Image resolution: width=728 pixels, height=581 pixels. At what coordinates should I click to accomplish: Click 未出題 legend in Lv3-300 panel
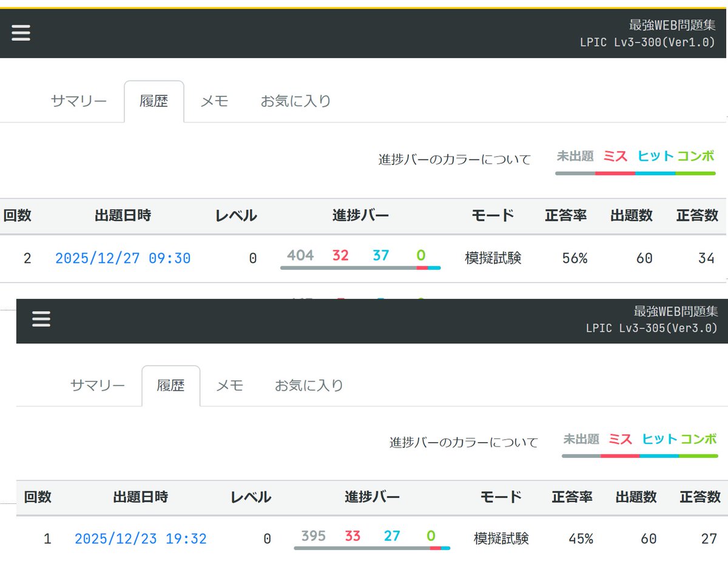(575, 156)
